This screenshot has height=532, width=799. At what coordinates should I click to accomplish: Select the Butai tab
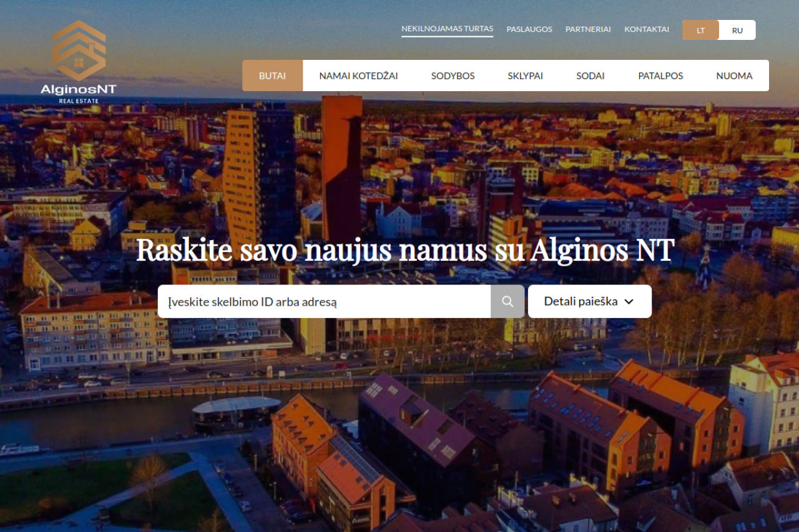[x=272, y=75]
